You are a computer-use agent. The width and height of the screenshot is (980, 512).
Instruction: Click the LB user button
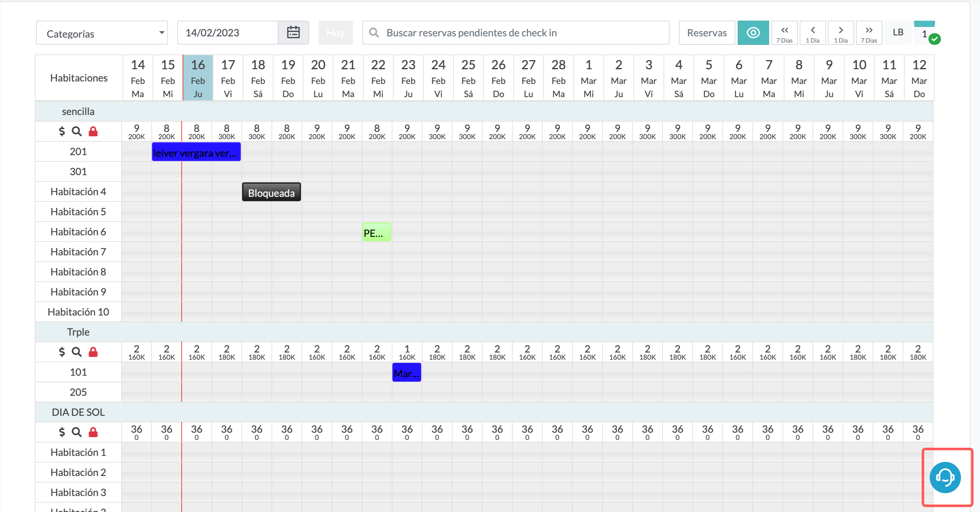coord(898,32)
